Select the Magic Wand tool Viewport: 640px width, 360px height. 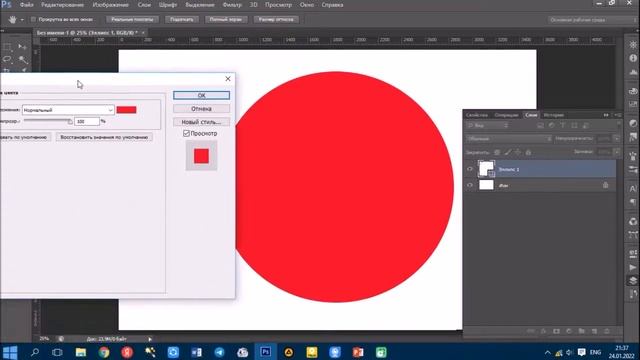coord(22,60)
